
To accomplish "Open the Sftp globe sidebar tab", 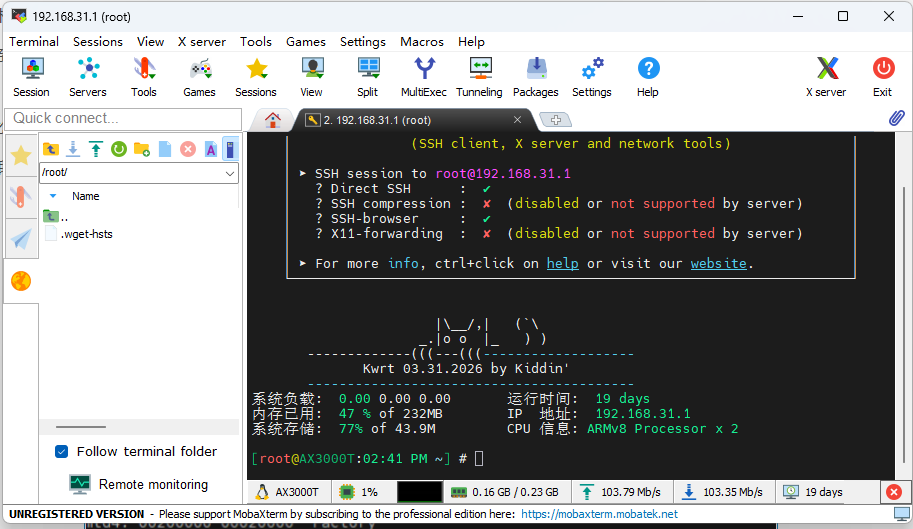I will 21,281.
